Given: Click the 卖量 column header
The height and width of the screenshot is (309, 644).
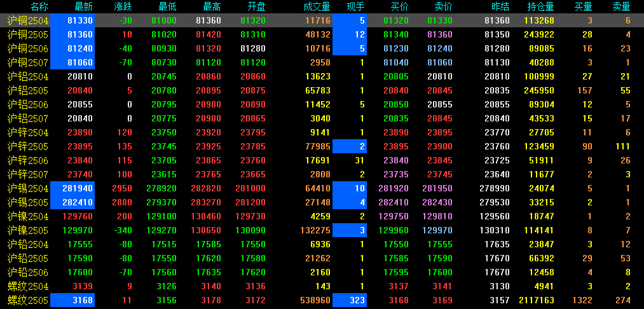Looking at the screenshot, I should [621, 6].
